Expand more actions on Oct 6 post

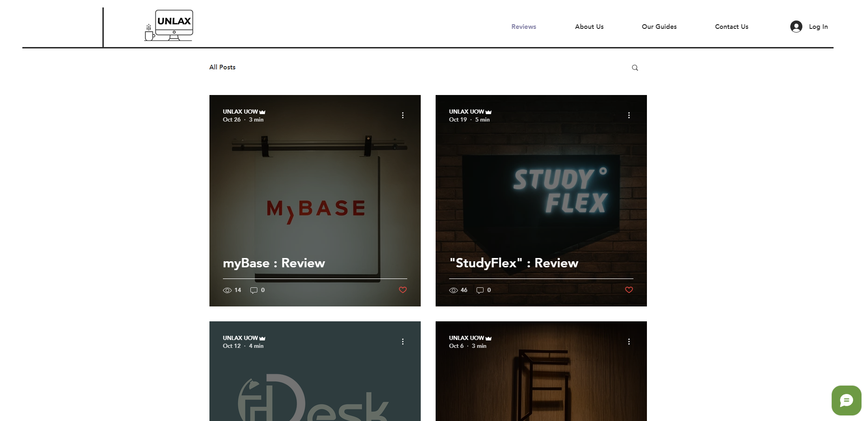click(x=629, y=341)
